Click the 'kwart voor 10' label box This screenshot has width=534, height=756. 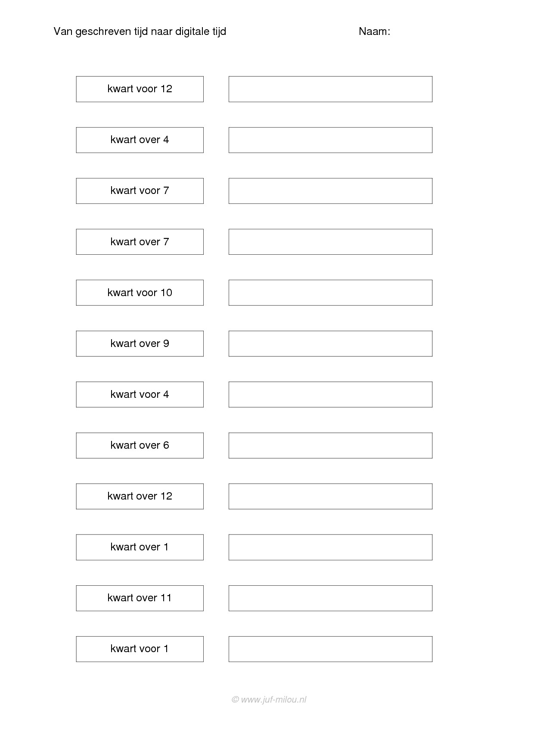(x=140, y=293)
